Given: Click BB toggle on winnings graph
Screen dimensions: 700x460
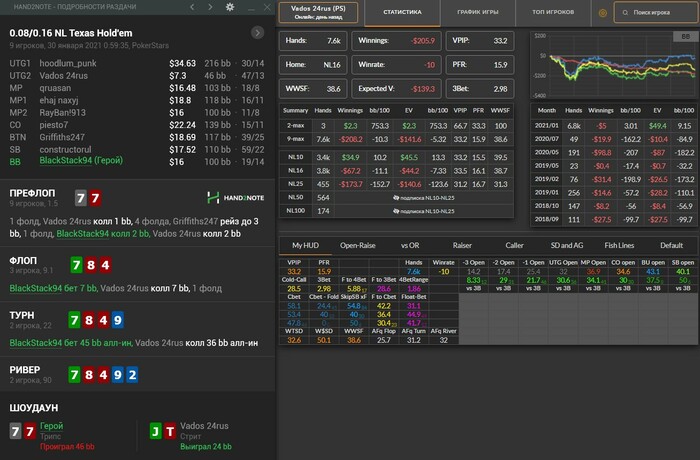Looking at the screenshot, I should point(685,37).
